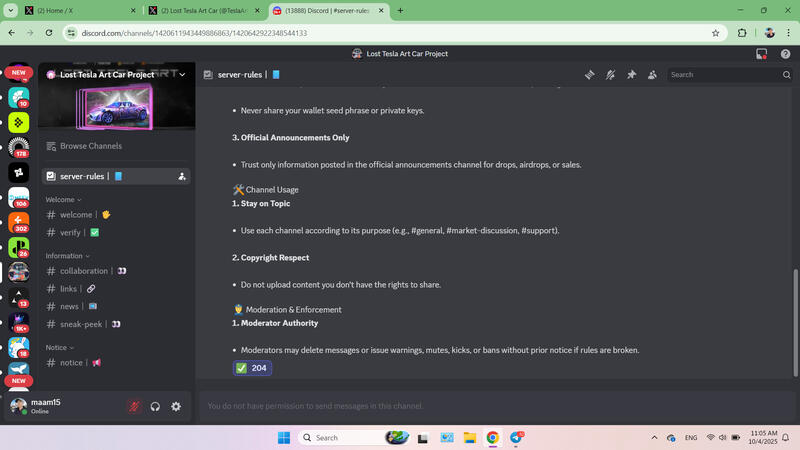Image resolution: width=800 pixels, height=450 pixels.
Task: Open the notice channel
Action: [x=116, y=363]
